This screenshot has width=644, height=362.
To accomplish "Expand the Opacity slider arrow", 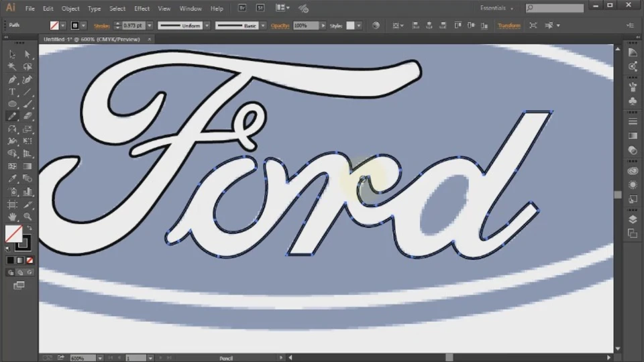I will [x=323, y=25].
